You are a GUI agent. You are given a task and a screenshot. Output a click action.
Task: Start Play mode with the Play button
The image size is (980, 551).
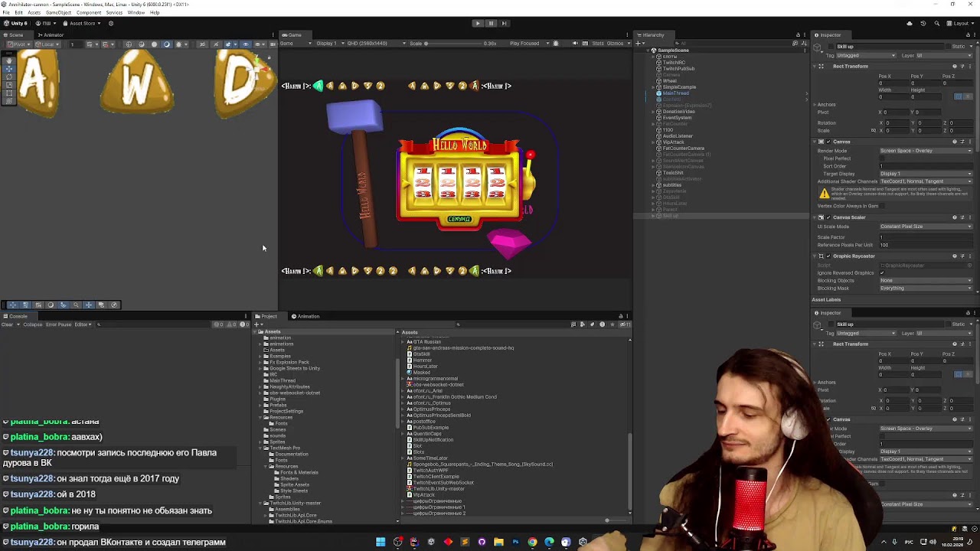coord(478,23)
